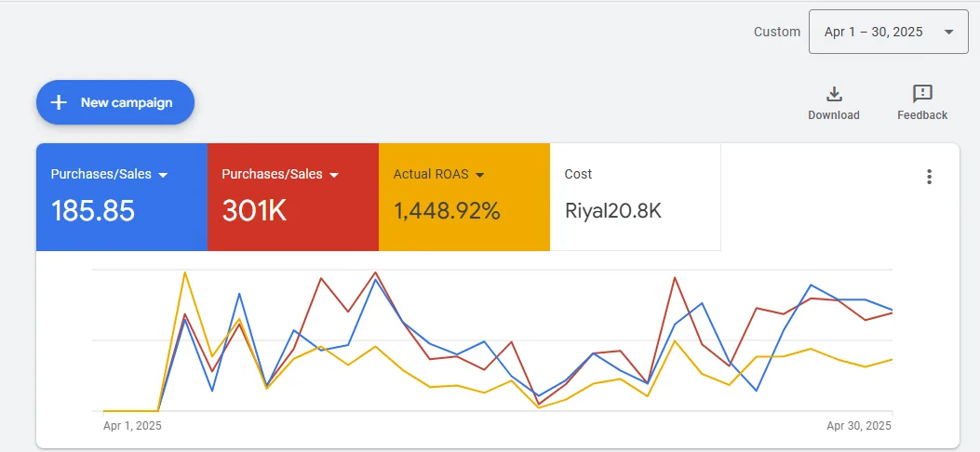Click the 301K value in red card
980x452 pixels.
pyautogui.click(x=254, y=211)
